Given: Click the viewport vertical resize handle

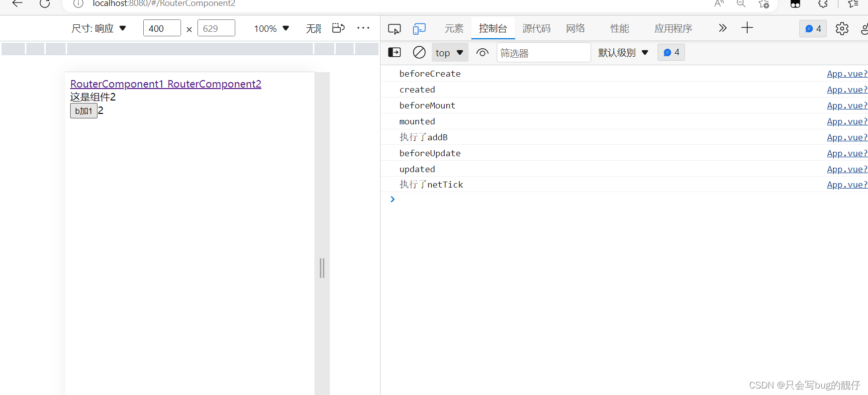Looking at the screenshot, I should [x=322, y=268].
